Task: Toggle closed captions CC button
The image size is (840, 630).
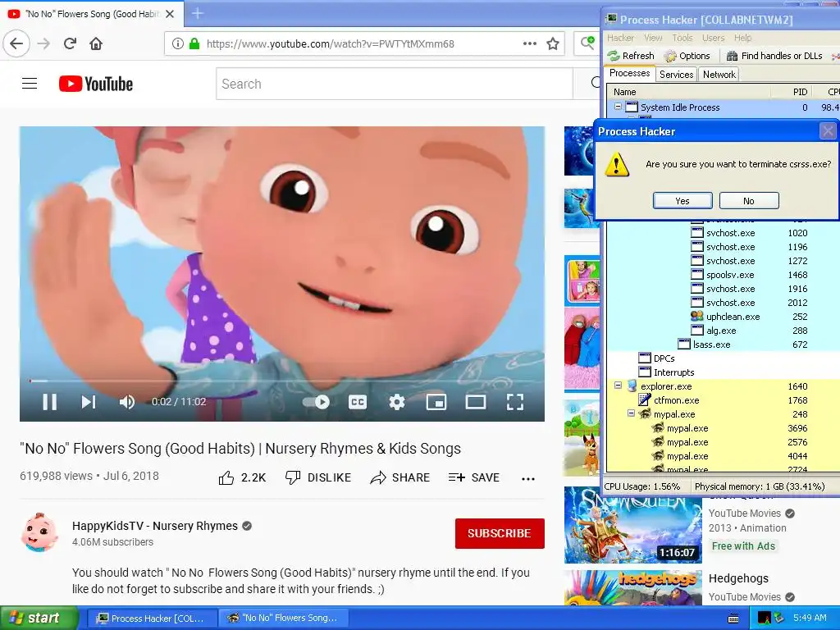Action: pos(358,402)
